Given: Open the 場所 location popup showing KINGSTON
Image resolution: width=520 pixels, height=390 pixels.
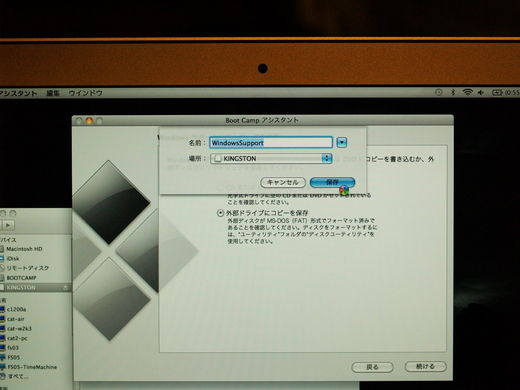Looking at the screenshot, I should point(271,158).
